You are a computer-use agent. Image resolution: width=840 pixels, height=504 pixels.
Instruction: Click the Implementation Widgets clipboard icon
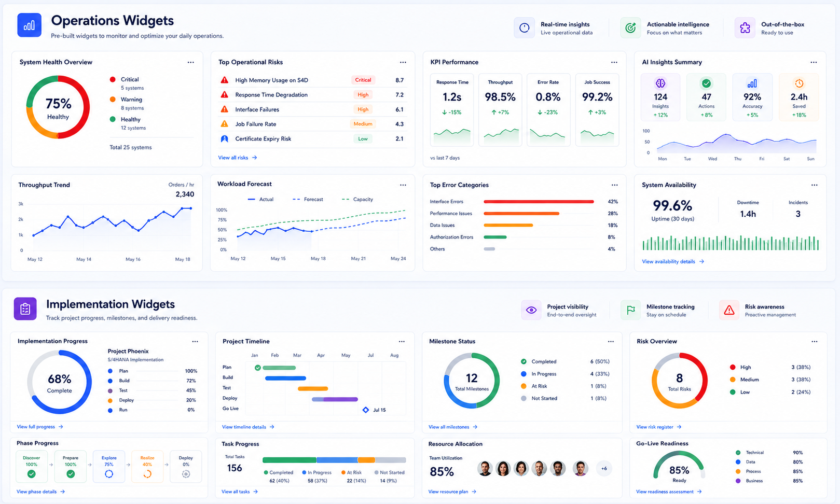click(25, 309)
